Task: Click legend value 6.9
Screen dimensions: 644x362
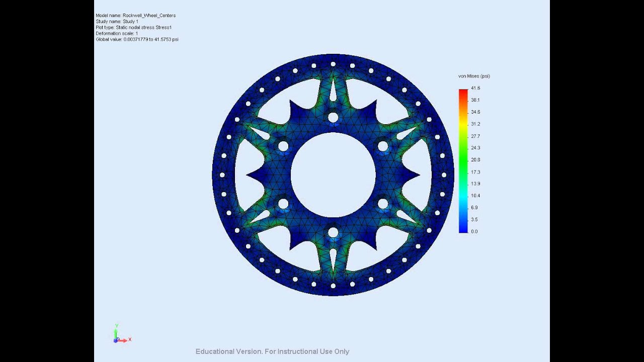Action: 474,208
